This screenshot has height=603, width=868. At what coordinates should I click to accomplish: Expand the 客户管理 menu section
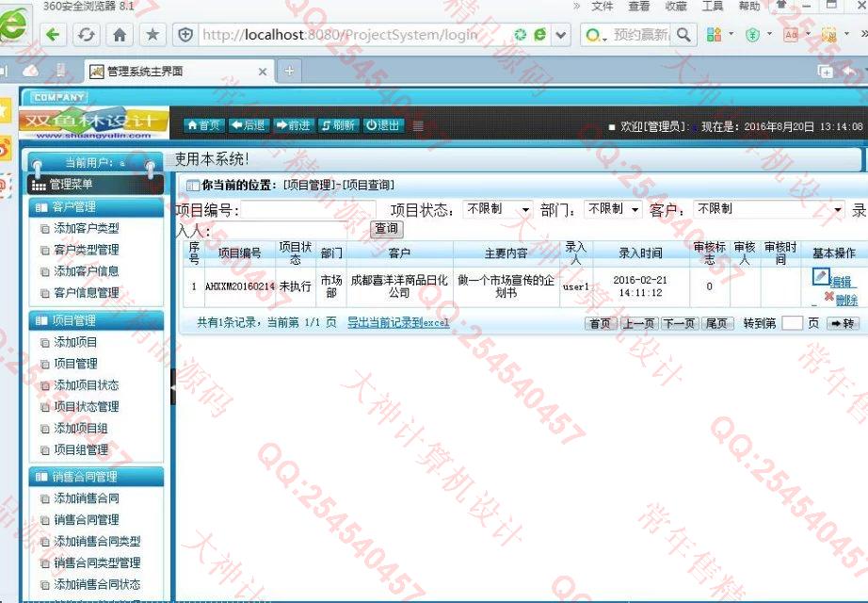(x=96, y=207)
